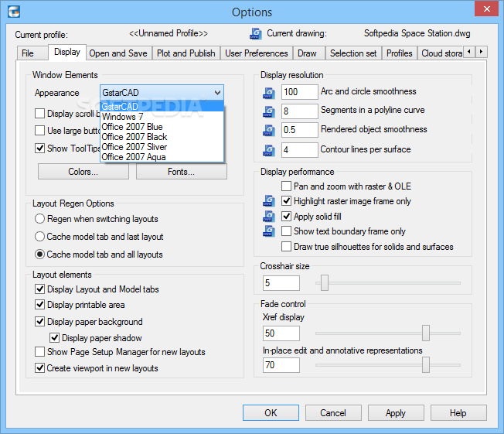The image size is (504, 434).
Task: Click the Crosshair size value field
Action: tap(281, 283)
